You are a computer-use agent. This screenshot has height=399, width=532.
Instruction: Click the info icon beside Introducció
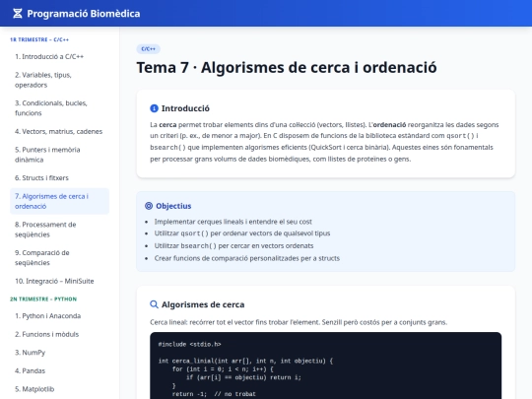point(154,108)
